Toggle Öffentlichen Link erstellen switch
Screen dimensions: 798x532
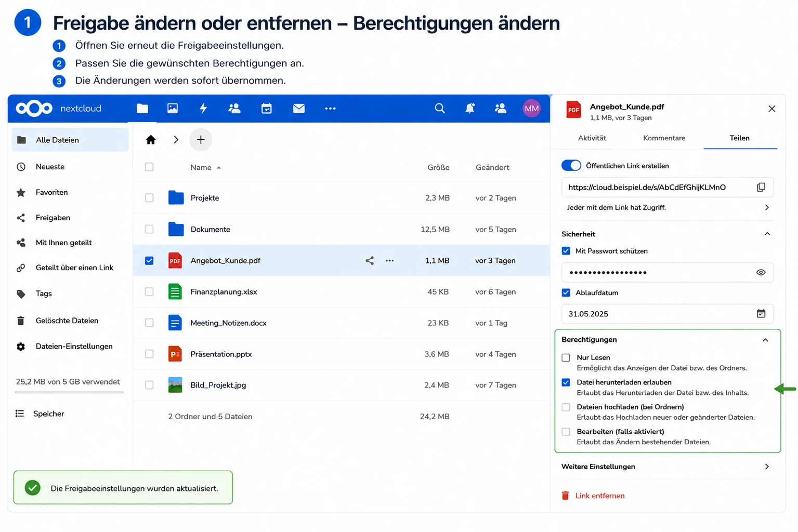coord(571,165)
